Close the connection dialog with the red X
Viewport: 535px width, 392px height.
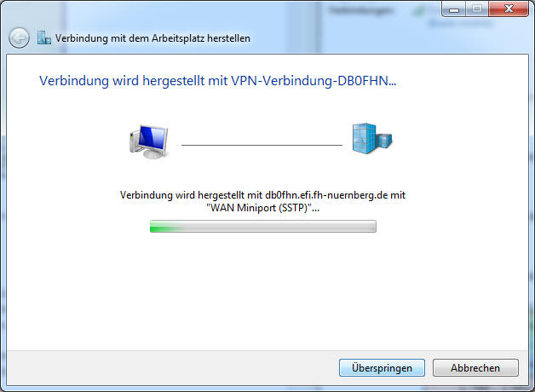click(509, 9)
